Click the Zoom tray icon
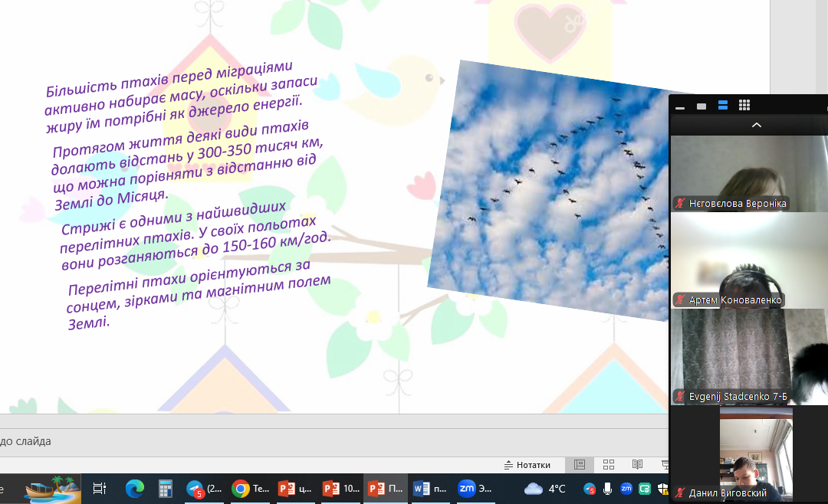This screenshot has height=504, width=828. 626,489
